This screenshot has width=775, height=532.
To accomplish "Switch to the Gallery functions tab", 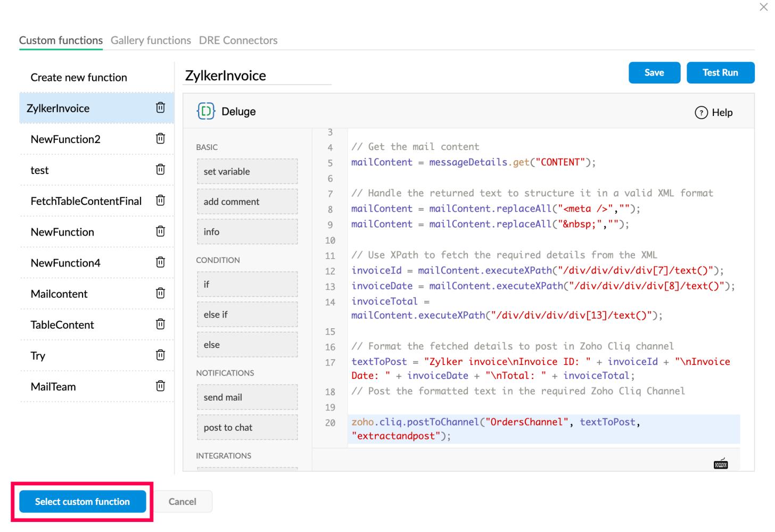I will (151, 40).
